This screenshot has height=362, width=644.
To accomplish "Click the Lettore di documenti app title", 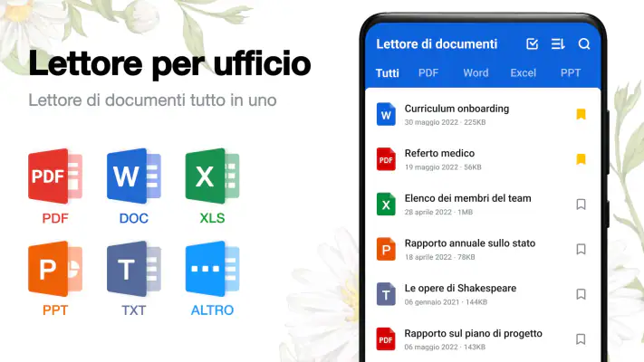I will click(437, 44).
